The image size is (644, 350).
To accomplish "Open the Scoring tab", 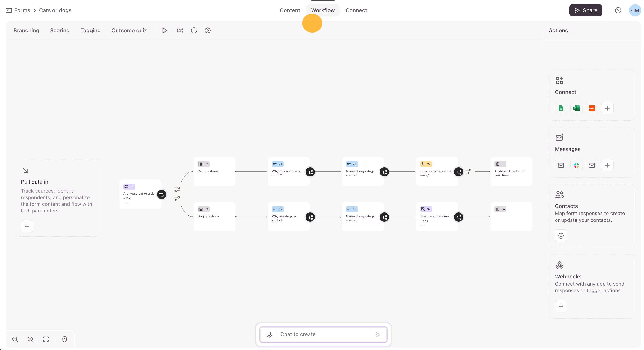I will tap(60, 30).
